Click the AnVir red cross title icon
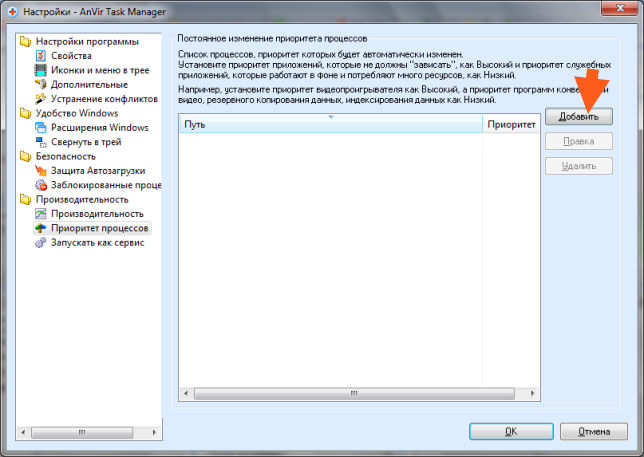Image resolution: width=644 pixels, height=457 pixels. (12, 12)
